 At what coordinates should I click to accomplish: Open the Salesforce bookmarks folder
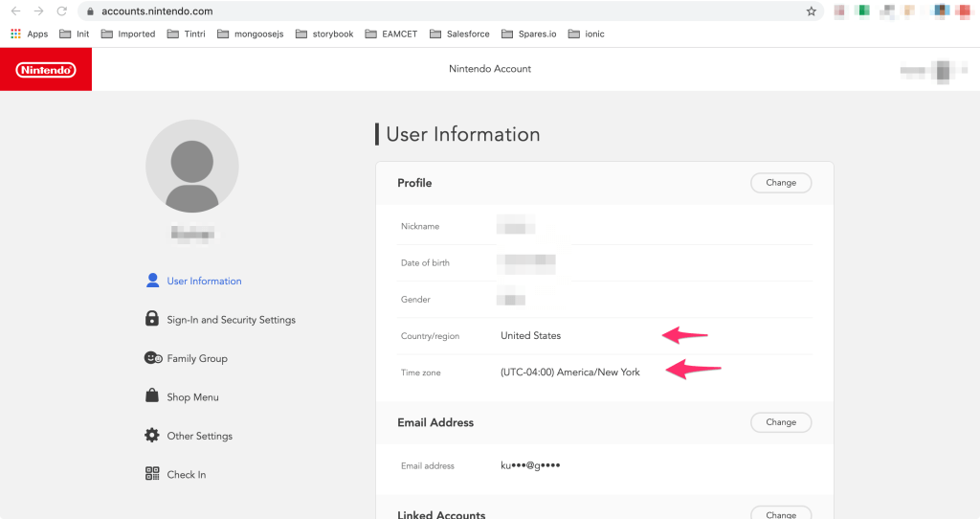click(x=459, y=34)
